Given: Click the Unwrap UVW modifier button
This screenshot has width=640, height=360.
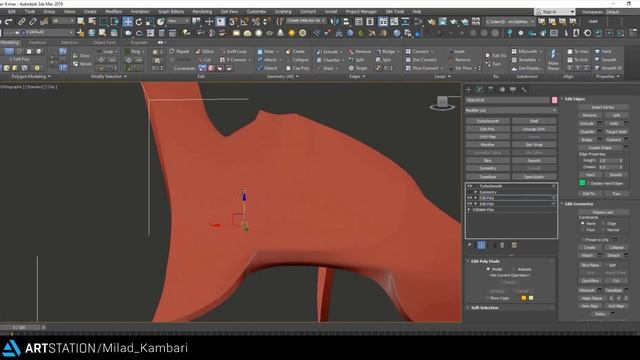Looking at the screenshot, I should coord(534,129).
